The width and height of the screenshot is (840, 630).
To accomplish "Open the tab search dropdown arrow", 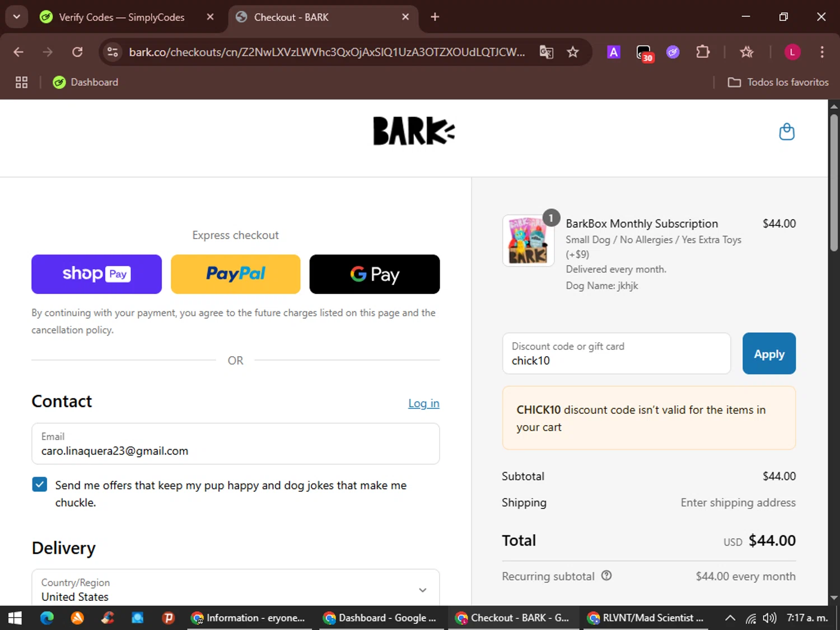I will 17,17.
